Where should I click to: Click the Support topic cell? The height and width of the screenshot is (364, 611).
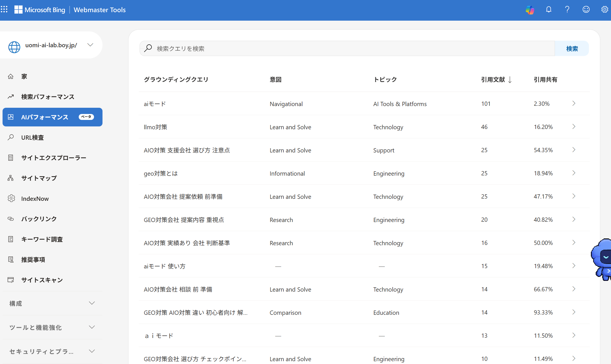click(x=384, y=150)
